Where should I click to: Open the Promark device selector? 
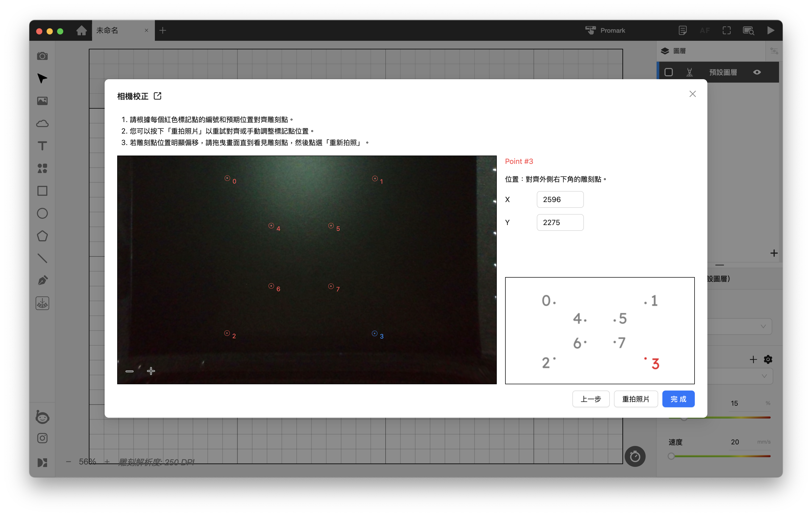tap(605, 30)
